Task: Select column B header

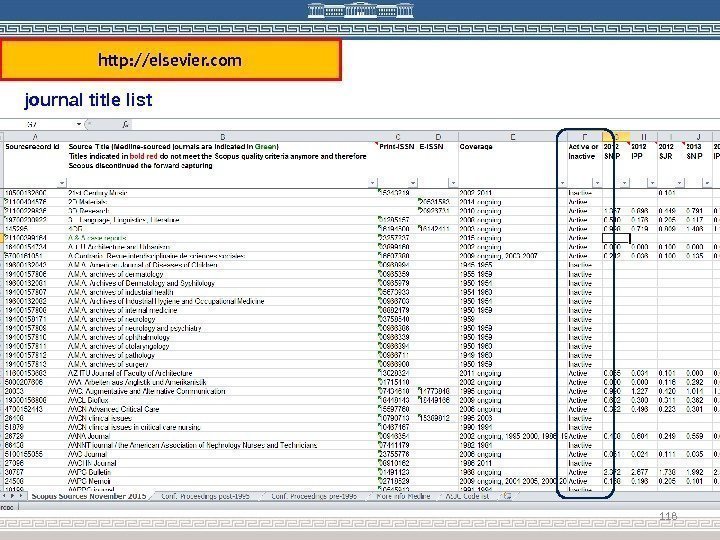Action: [x=222, y=136]
